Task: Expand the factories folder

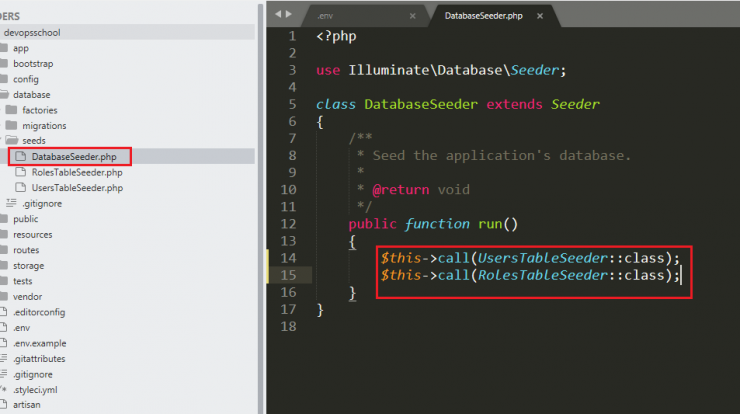Action: pos(40,110)
